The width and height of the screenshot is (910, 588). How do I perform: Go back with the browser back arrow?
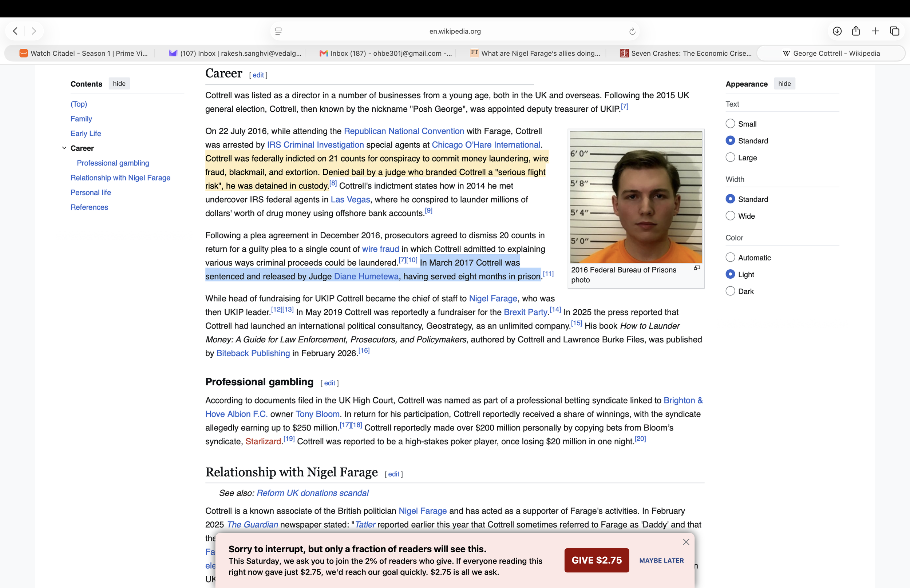tap(15, 31)
